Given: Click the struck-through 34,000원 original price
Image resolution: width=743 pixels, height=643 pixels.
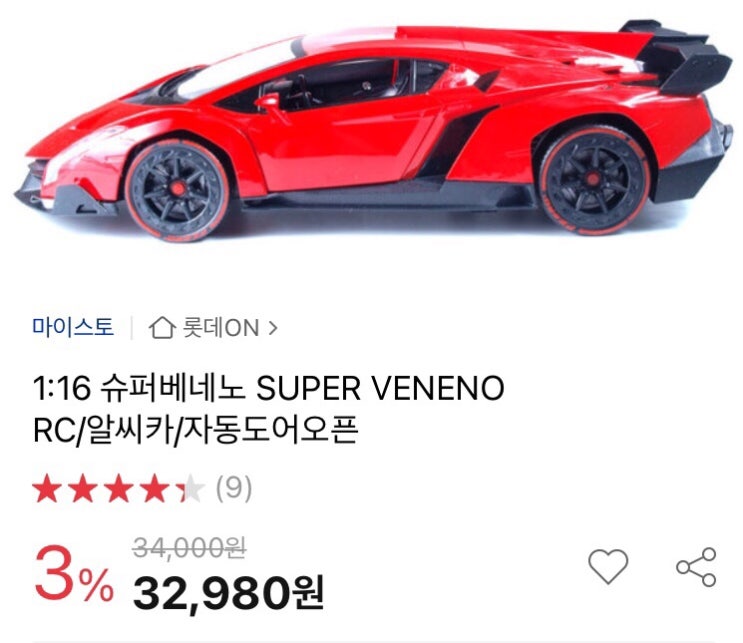Looking at the screenshot, I should coord(189,548).
